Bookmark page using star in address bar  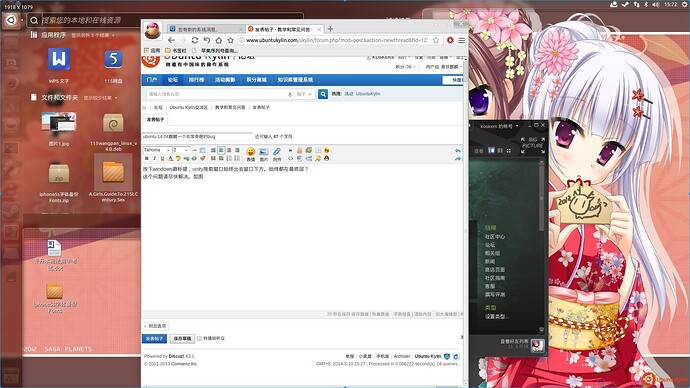(x=436, y=40)
